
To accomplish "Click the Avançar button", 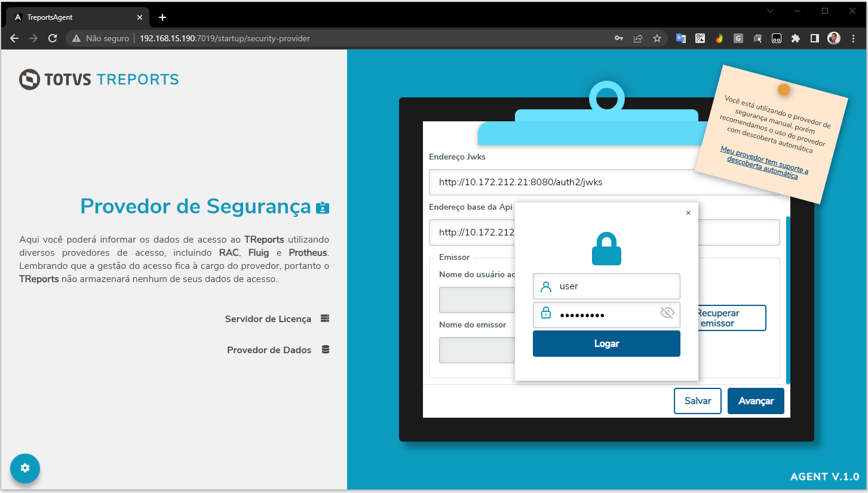I will [756, 401].
